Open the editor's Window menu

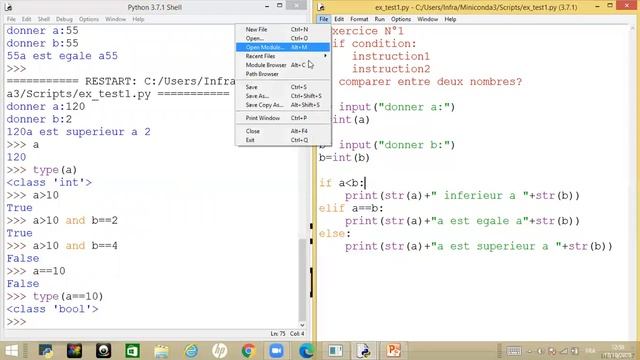tap(427, 19)
